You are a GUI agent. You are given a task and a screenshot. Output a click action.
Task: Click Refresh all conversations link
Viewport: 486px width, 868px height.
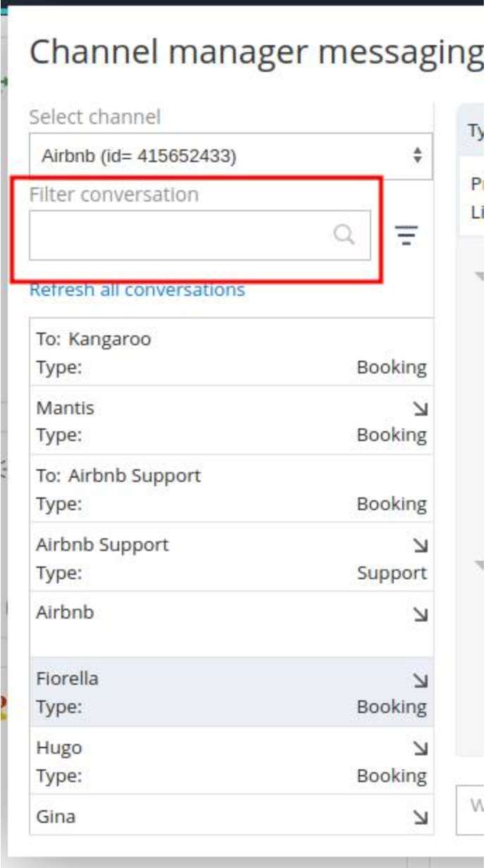(137, 290)
